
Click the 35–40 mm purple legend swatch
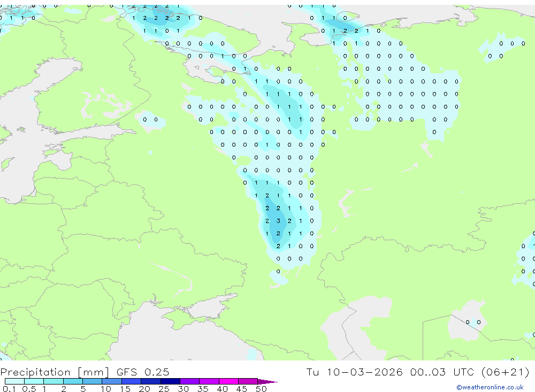209,381
